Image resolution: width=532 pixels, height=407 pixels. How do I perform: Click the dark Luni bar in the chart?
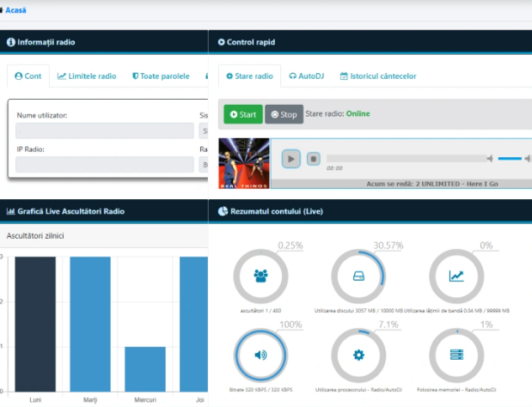[35, 325]
